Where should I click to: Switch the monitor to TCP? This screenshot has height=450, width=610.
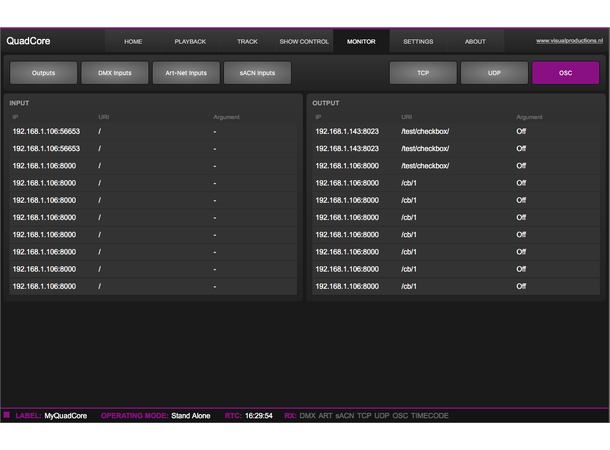point(423,73)
